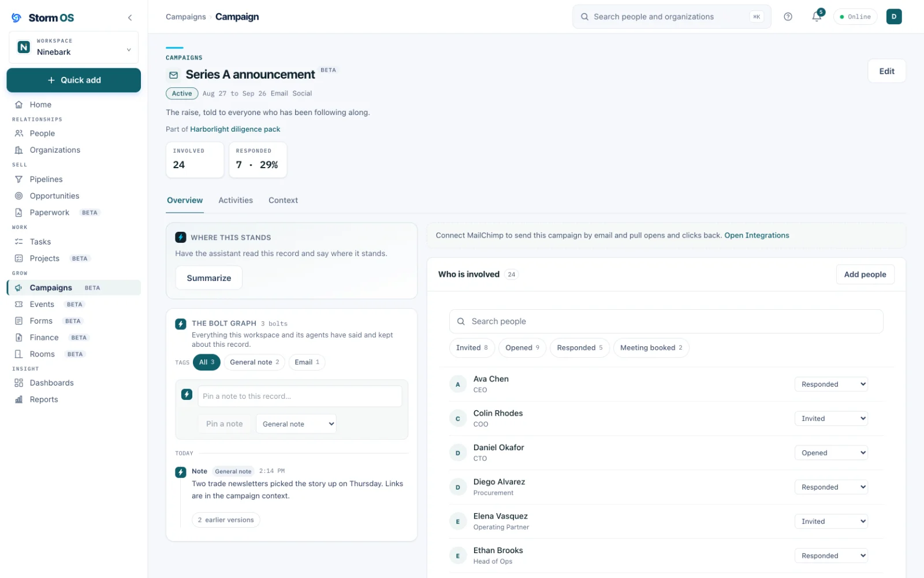Open Daniel Okafor's status dropdown
This screenshot has width=924, height=578.
831,453
